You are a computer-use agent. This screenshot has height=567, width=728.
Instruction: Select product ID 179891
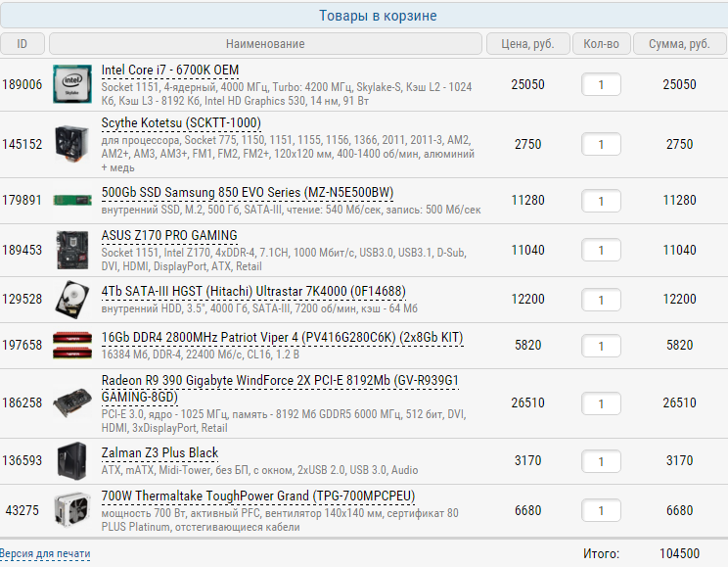tap(23, 201)
